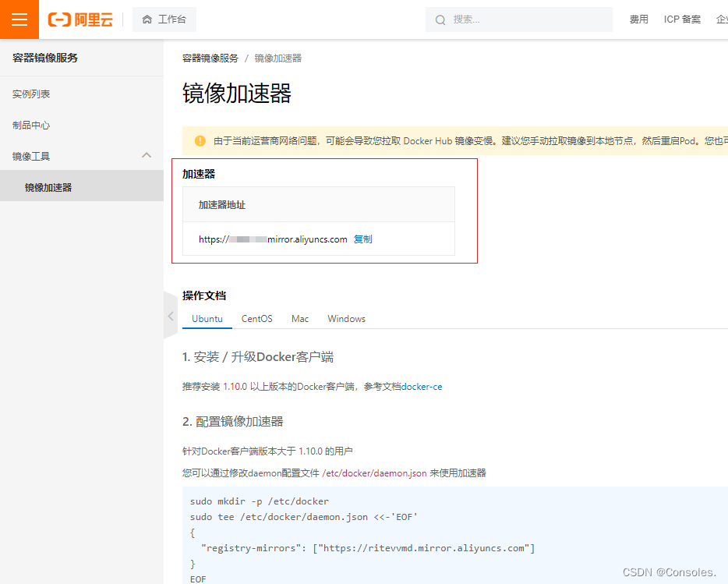Switch to the Windows tab
The image size is (728, 584).
(x=346, y=319)
